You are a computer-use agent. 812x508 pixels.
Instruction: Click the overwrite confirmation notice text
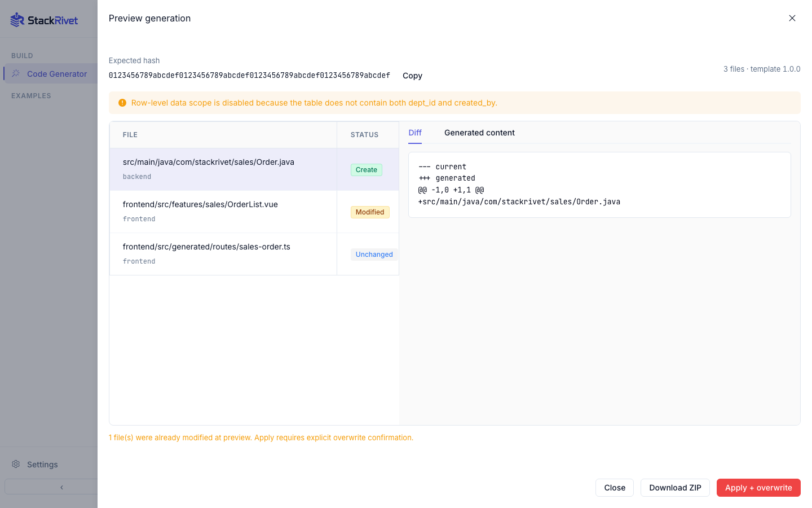261,437
